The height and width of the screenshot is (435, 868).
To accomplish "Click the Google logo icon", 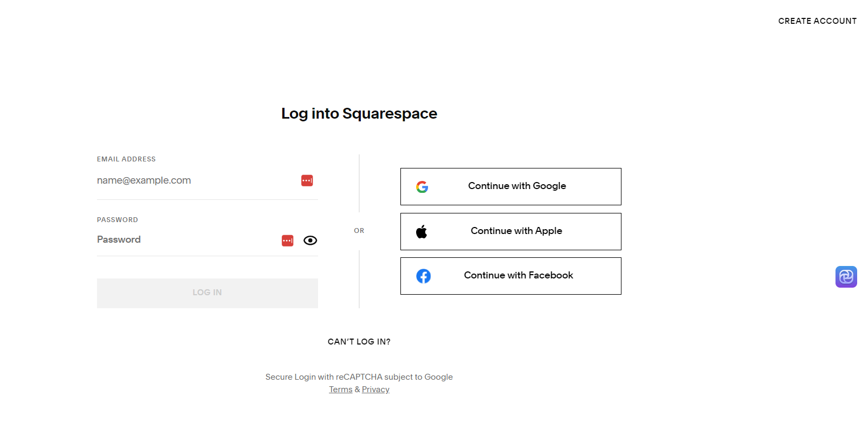I will click(422, 187).
